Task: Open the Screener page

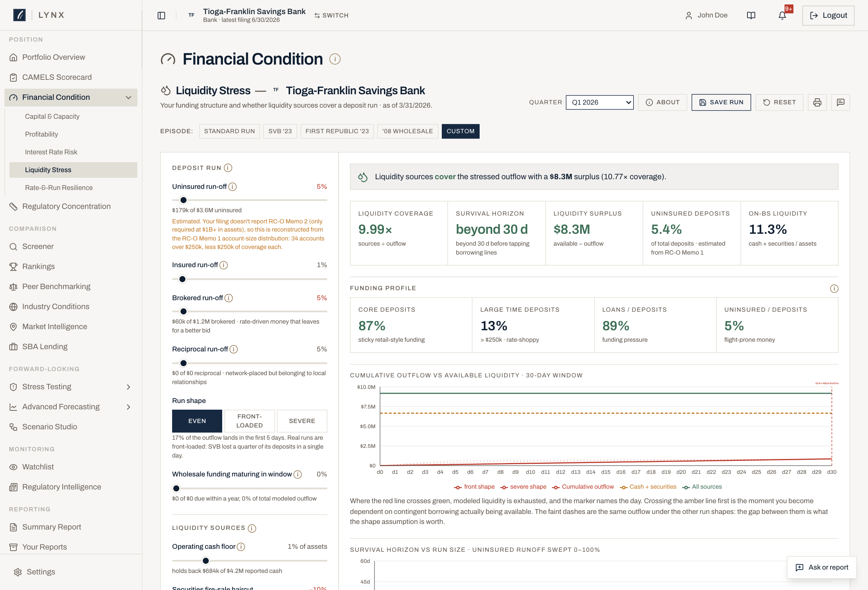Action: [71, 247]
